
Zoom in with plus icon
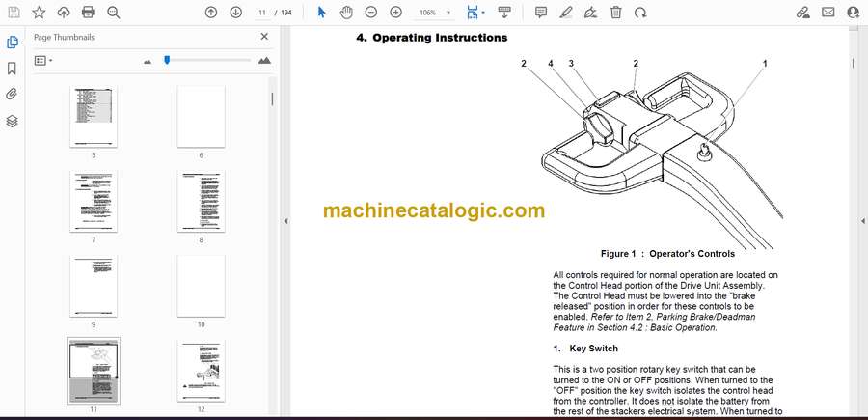(395, 13)
